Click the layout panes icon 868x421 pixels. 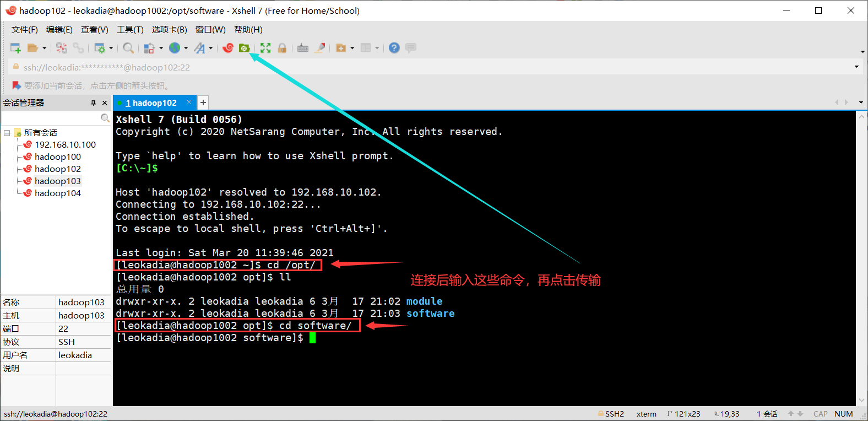tap(366, 48)
